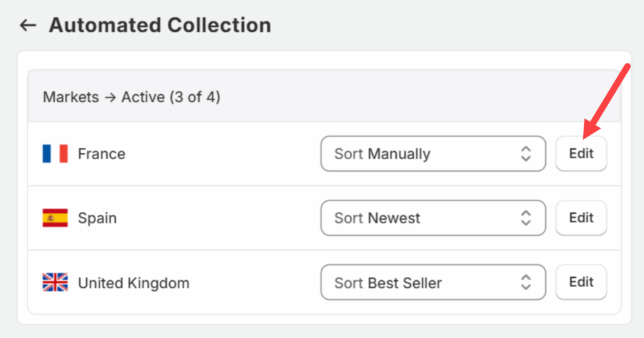Viewport: 644px width, 338px height.
Task: Open Edit for the United Kingdom market
Action: pos(581,282)
